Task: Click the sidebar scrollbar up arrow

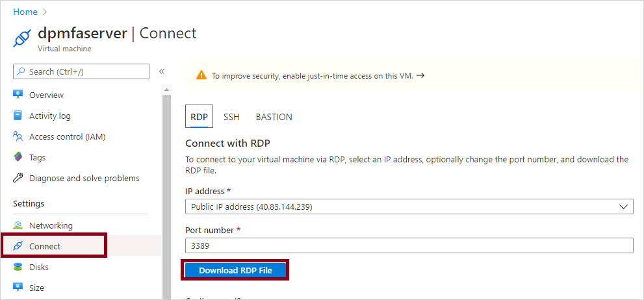Action: tap(166, 90)
